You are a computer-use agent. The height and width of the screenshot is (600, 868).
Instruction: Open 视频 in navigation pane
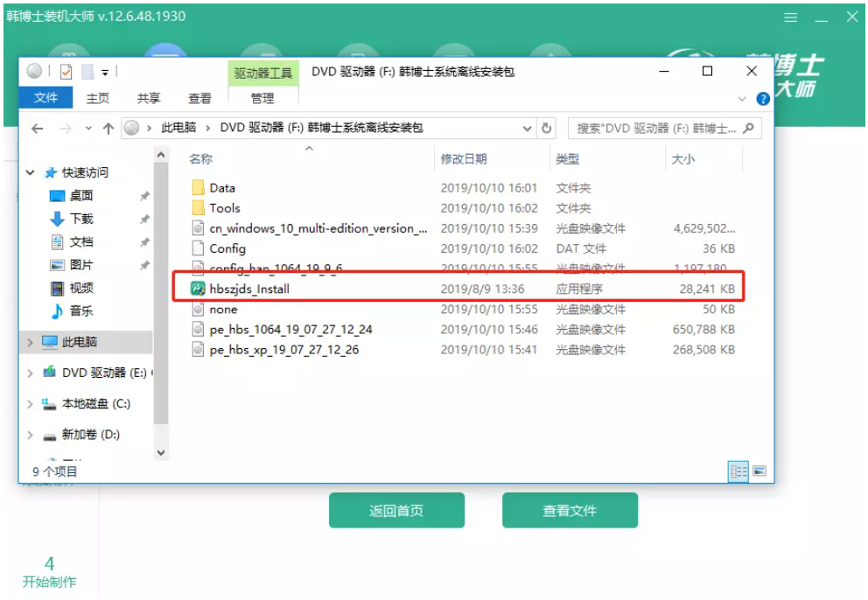[x=81, y=288]
